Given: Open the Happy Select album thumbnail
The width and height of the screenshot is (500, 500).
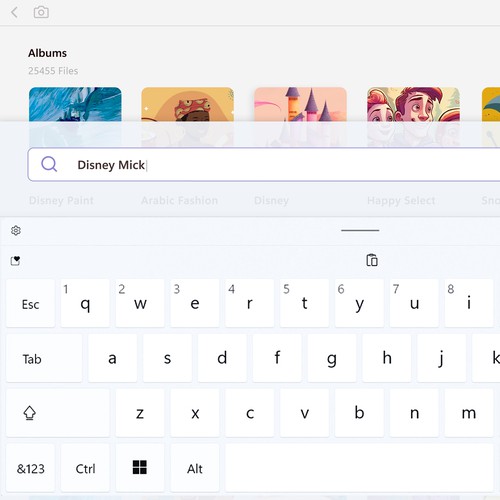Looking at the screenshot, I should tap(413, 117).
